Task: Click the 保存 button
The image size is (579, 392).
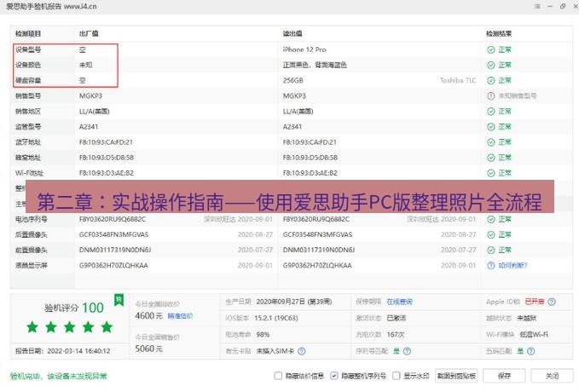Action: (x=504, y=376)
